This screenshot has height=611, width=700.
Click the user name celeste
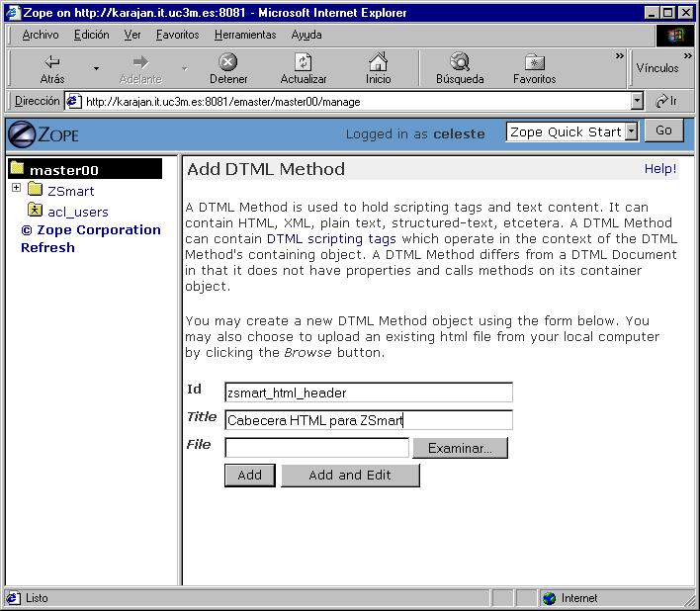[x=459, y=133]
